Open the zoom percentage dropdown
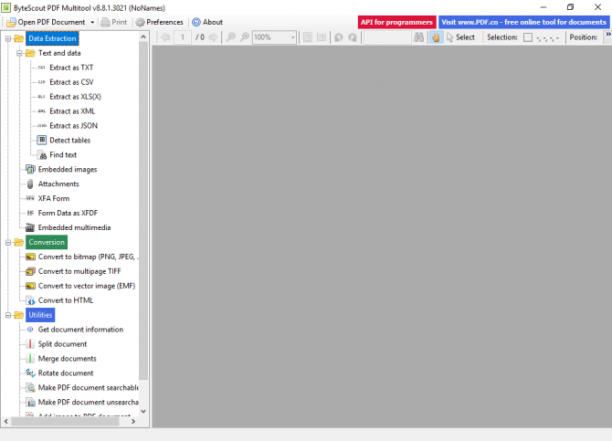The width and height of the screenshot is (612, 441). [292, 37]
